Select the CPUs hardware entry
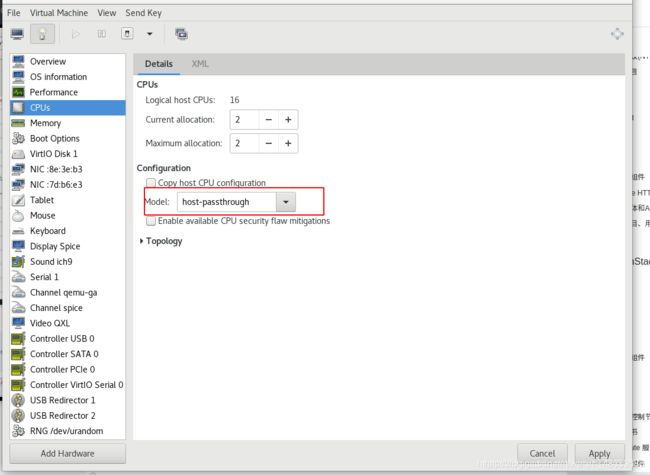Screen dimensions: 650x475 tap(68, 108)
